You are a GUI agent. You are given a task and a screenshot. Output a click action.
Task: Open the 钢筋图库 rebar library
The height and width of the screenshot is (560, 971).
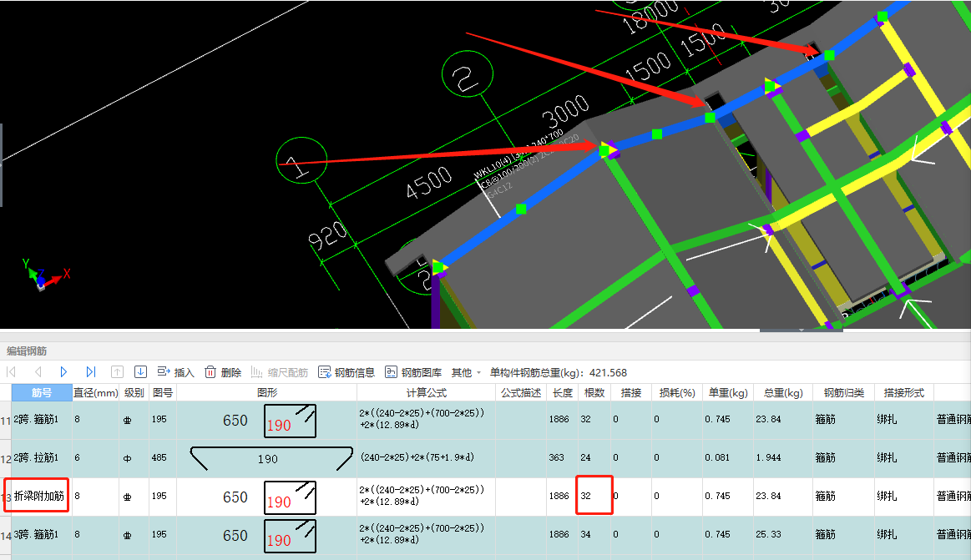click(x=413, y=372)
